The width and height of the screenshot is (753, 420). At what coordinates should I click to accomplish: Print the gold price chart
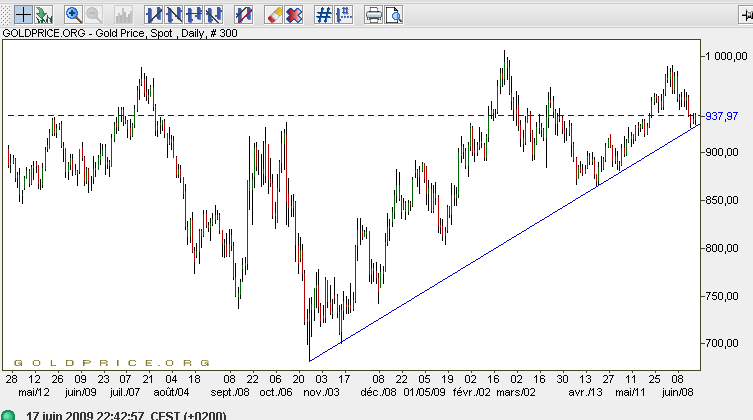(374, 15)
